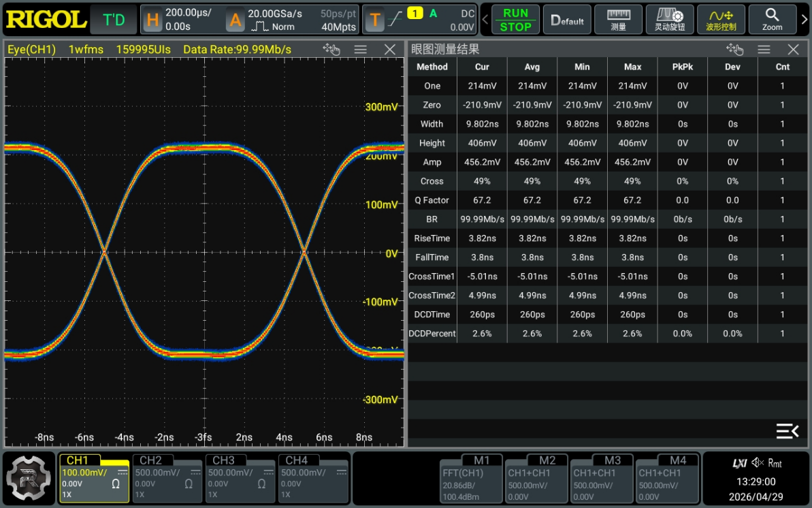The image size is (812, 508).
Task: Open the 眼图测量结果 panel hamburger menu
Action: [764, 49]
